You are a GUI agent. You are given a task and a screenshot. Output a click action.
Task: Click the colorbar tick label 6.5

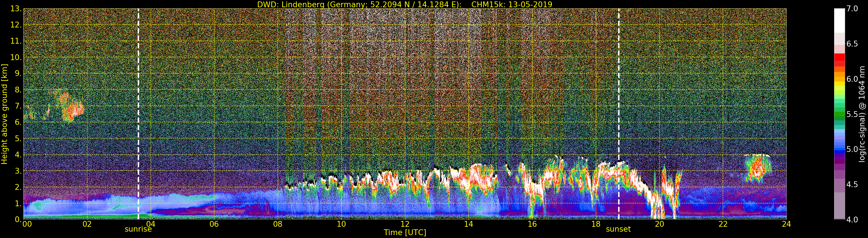click(x=852, y=44)
